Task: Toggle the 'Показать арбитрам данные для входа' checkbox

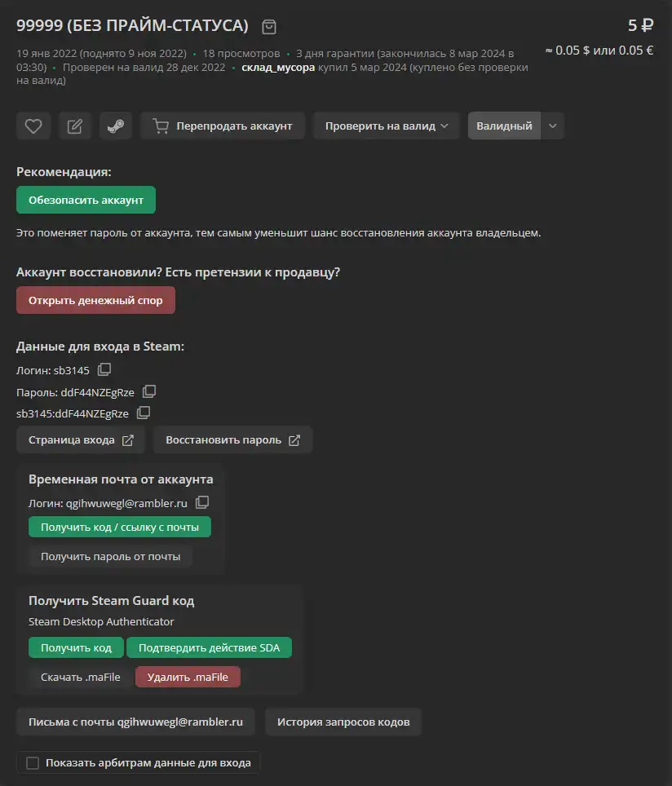Action: [33, 763]
